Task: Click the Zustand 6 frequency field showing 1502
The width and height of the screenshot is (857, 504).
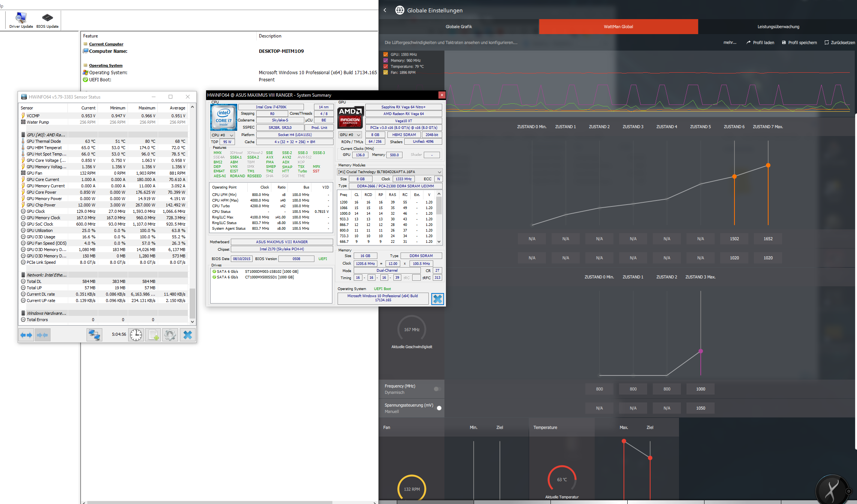Action: click(734, 239)
